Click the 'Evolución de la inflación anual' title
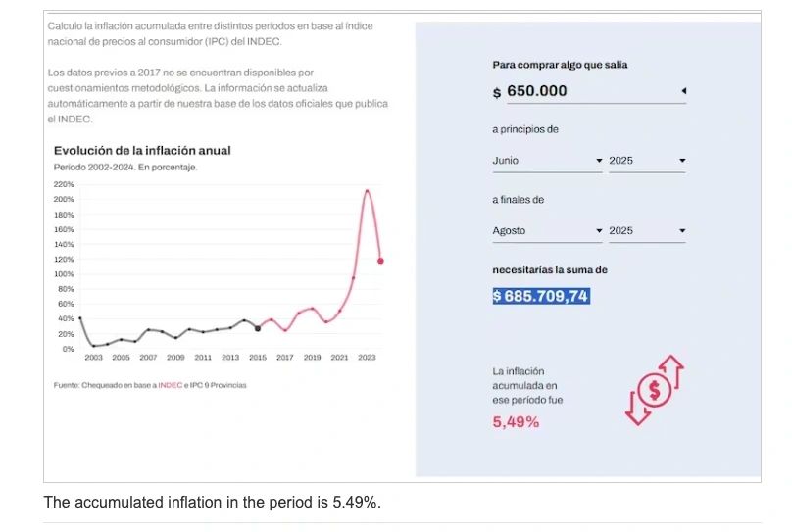This screenshot has width=792, height=532. [x=142, y=151]
